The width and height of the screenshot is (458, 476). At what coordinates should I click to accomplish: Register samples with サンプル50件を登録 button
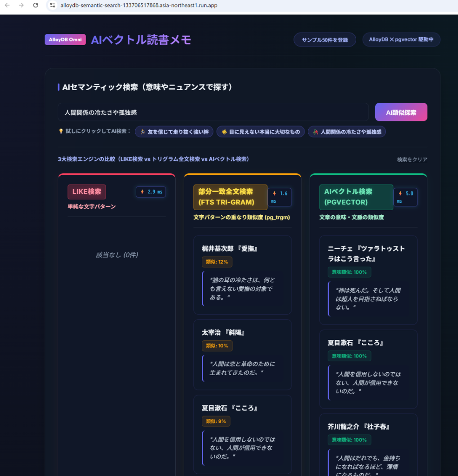click(325, 40)
